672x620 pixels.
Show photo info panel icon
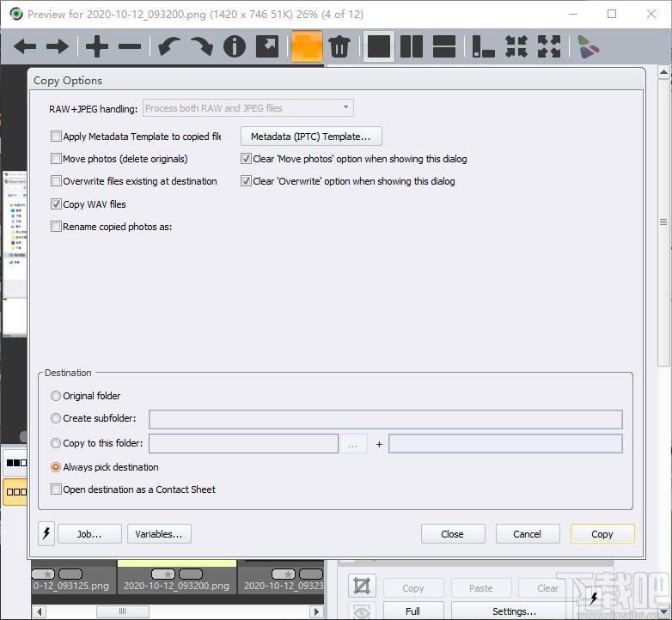[235, 46]
